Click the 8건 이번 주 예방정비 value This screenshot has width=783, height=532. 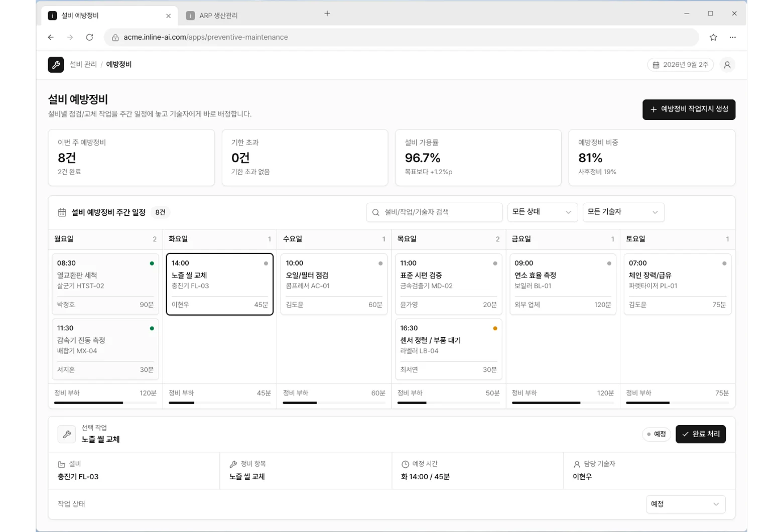(x=67, y=158)
